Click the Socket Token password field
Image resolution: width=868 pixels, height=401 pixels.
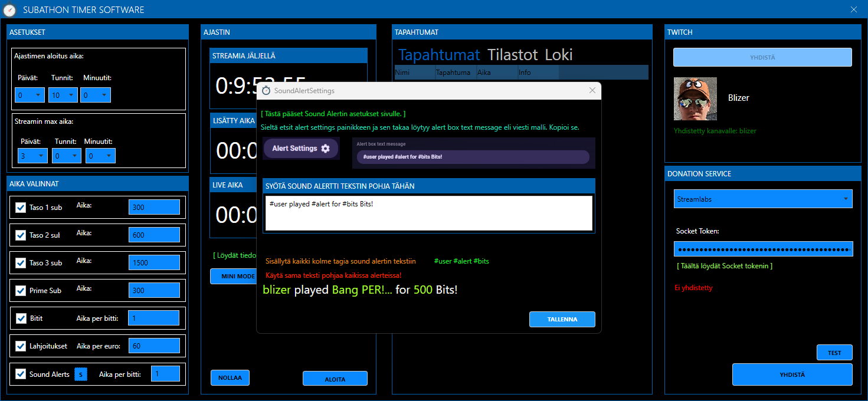tap(763, 249)
